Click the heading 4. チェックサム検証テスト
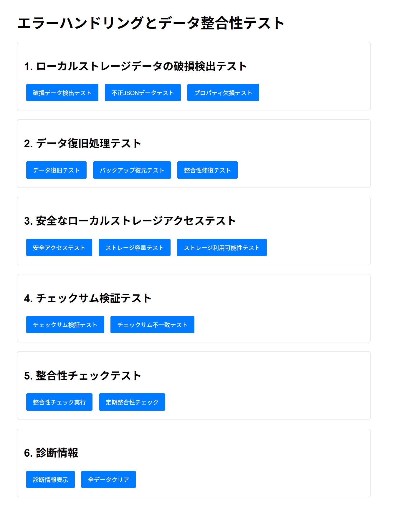Screen dimensions: 410x532 (87, 298)
